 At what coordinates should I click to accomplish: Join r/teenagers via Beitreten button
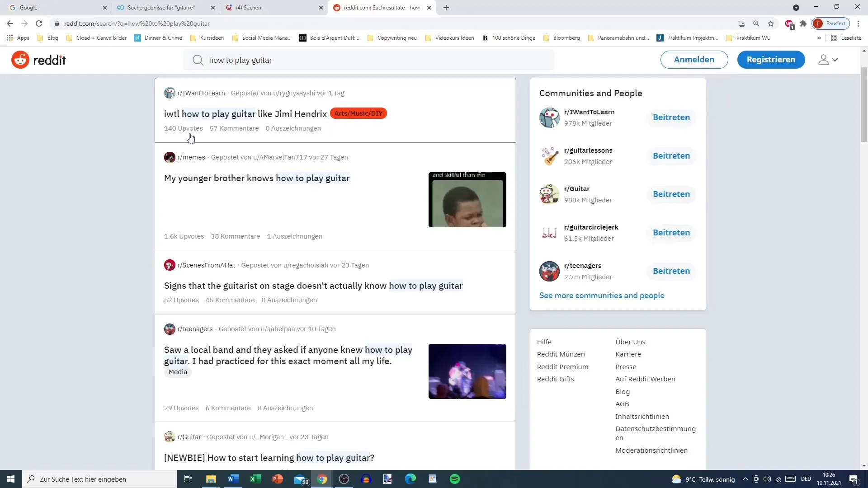click(671, 271)
